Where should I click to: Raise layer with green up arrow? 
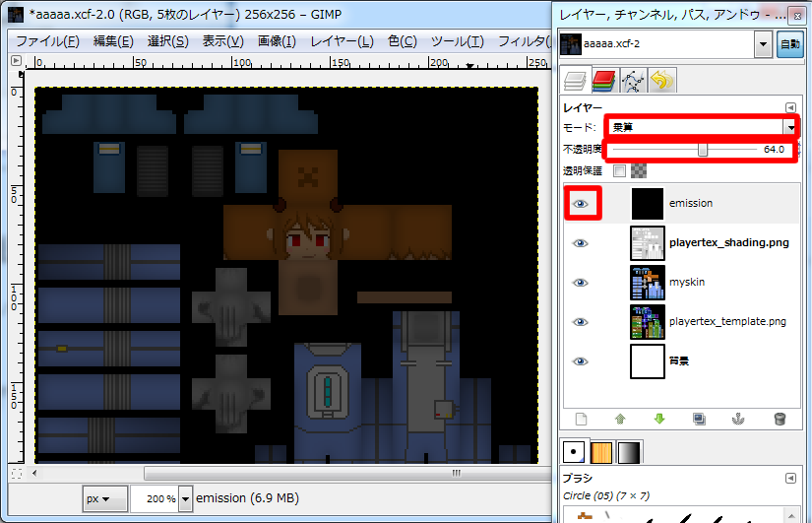click(620, 419)
